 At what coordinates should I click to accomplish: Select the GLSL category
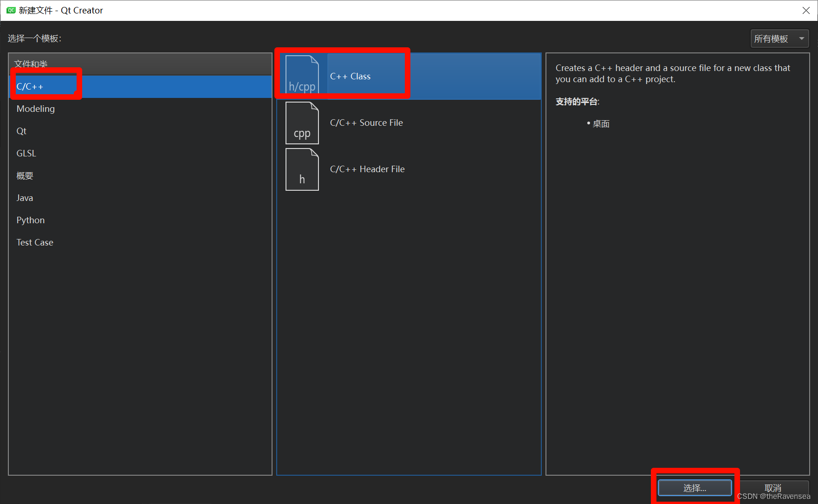(140, 154)
